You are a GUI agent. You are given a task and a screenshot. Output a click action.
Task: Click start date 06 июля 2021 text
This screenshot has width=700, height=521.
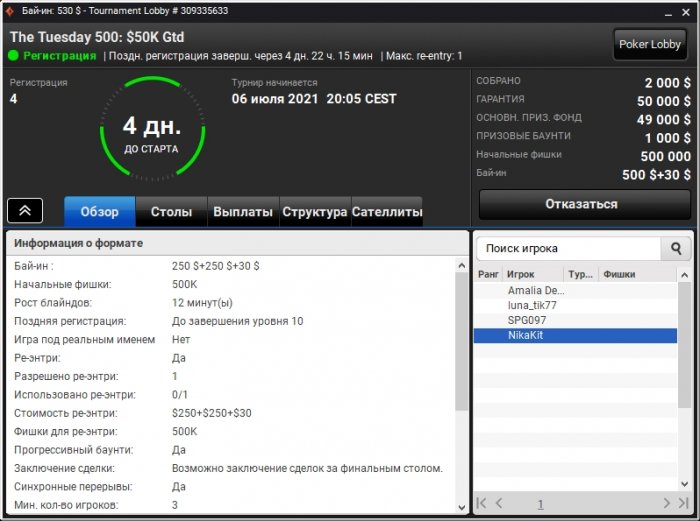click(x=275, y=99)
